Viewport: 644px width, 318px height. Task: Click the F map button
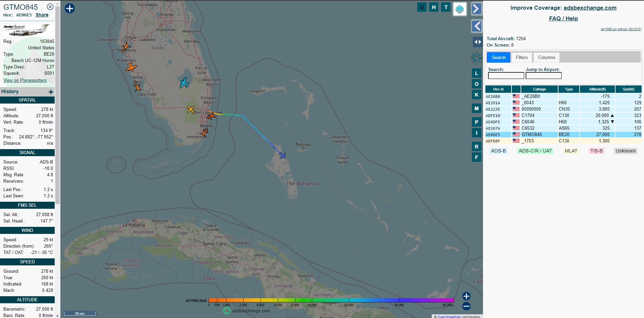click(477, 157)
